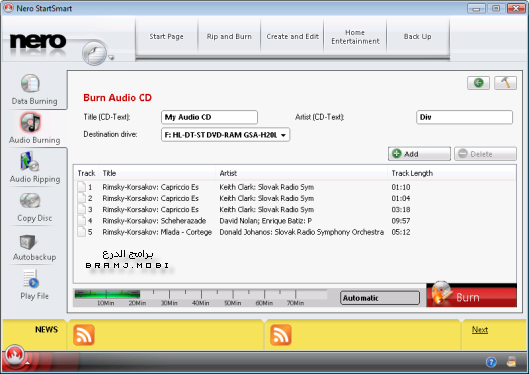Click the Delete button
529x374 pixels.
click(x=485, y=154)
